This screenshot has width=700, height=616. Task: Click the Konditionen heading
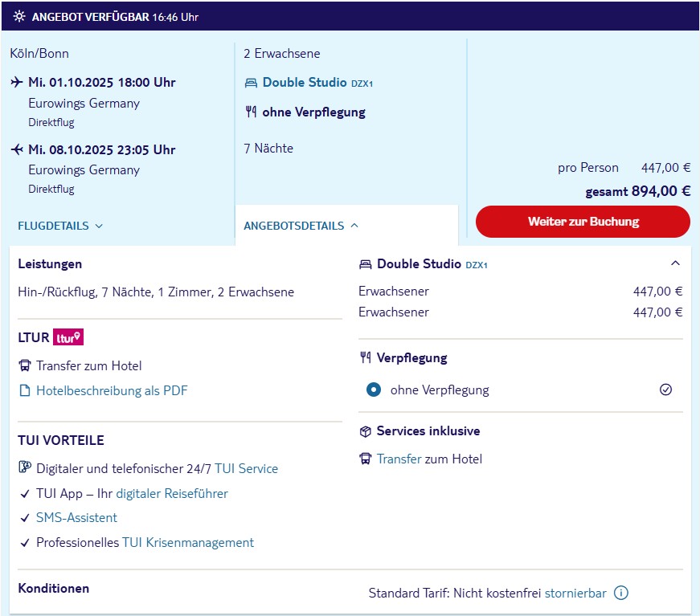pyautogui.click(x=54, y=589)
